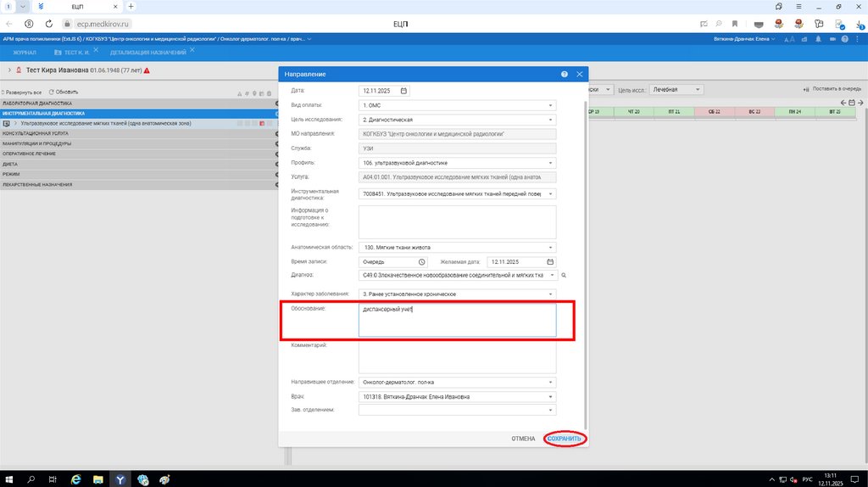Click inside the Комментарий text area

point(457,357)
